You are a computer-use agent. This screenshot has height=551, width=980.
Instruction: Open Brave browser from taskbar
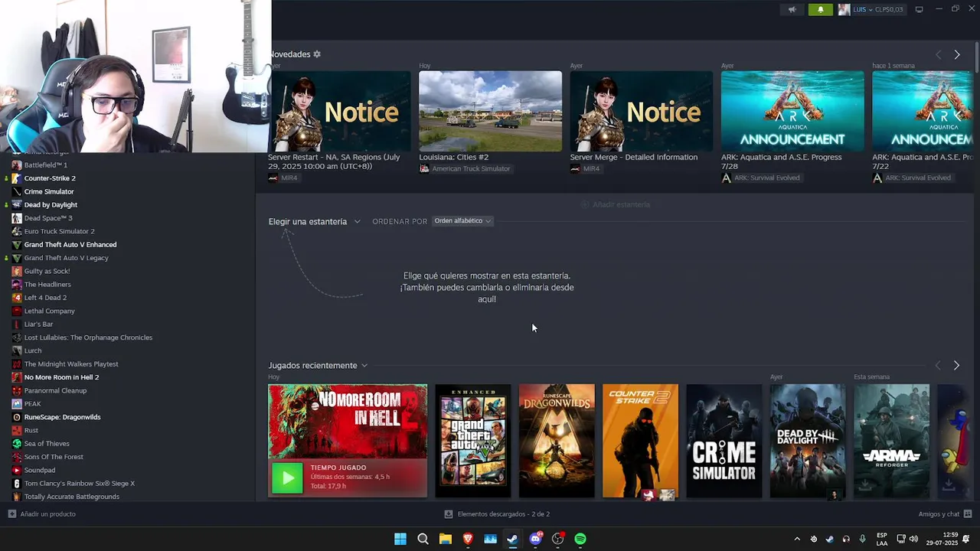pos(468,539)
